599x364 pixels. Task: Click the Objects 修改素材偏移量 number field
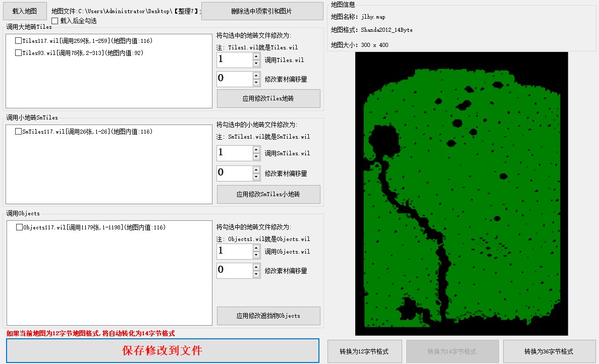coord(234,270)
